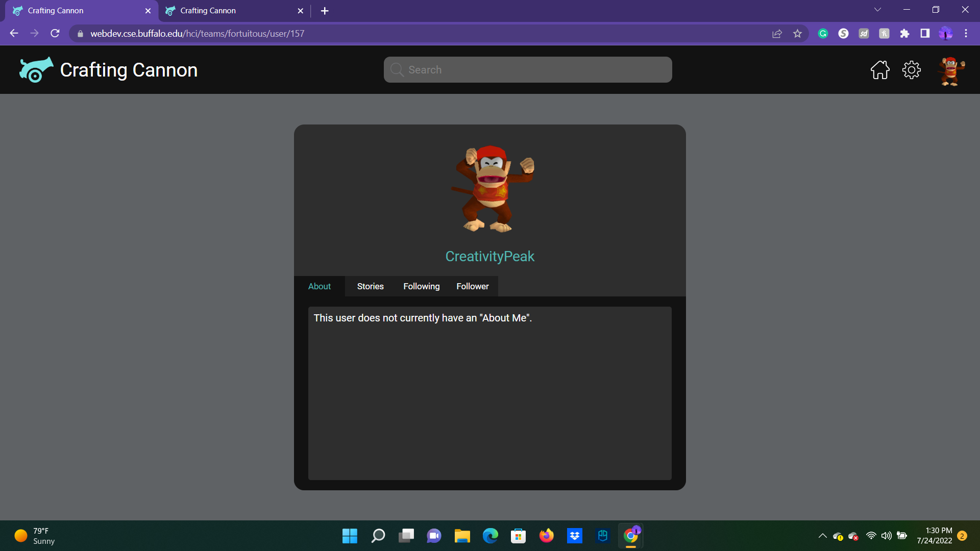The height and width of the screenshot is (551, 980).
Task: Reload the current page
Action: tap(55, 33)
